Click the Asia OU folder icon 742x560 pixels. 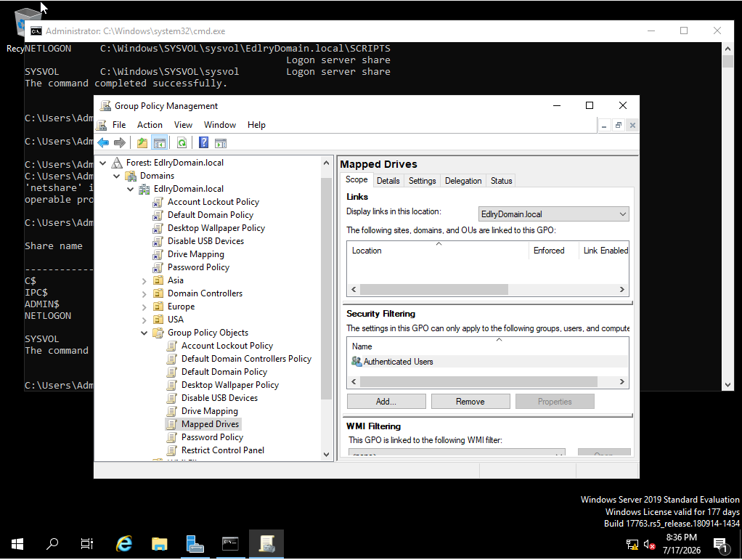158,280
